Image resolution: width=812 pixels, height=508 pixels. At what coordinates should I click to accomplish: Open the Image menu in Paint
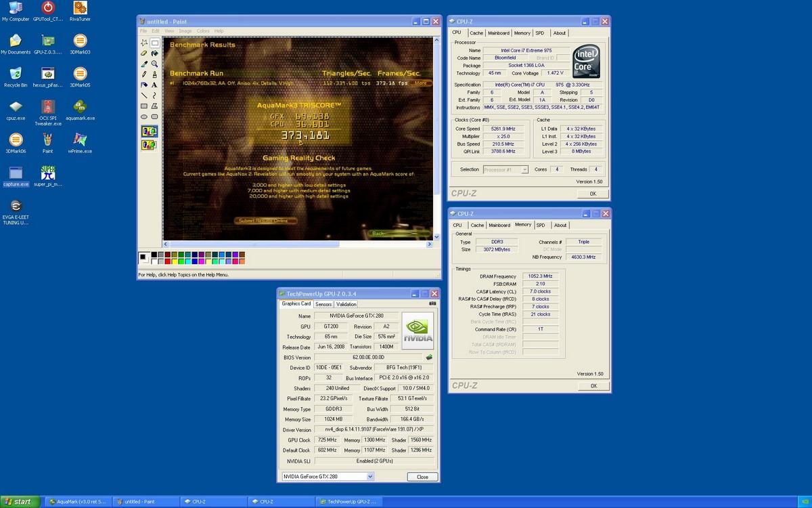point(185,31)
